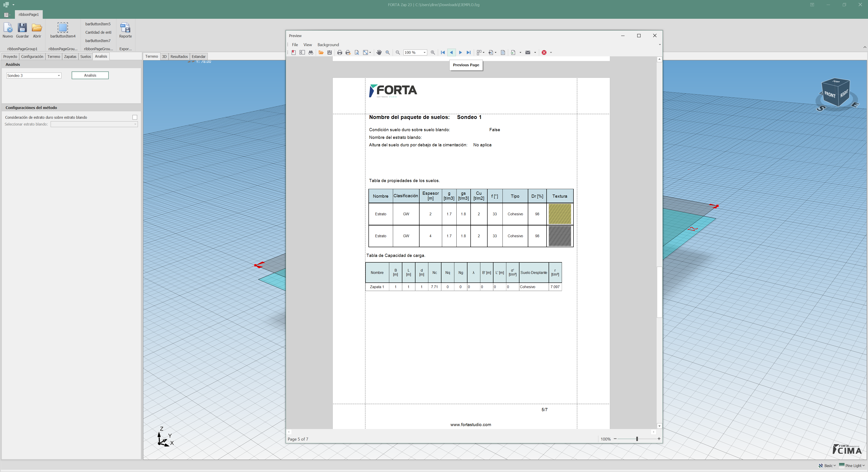The image size is (868, 472).
Task: Go to First Page in Preview
Action: [443, 53]
